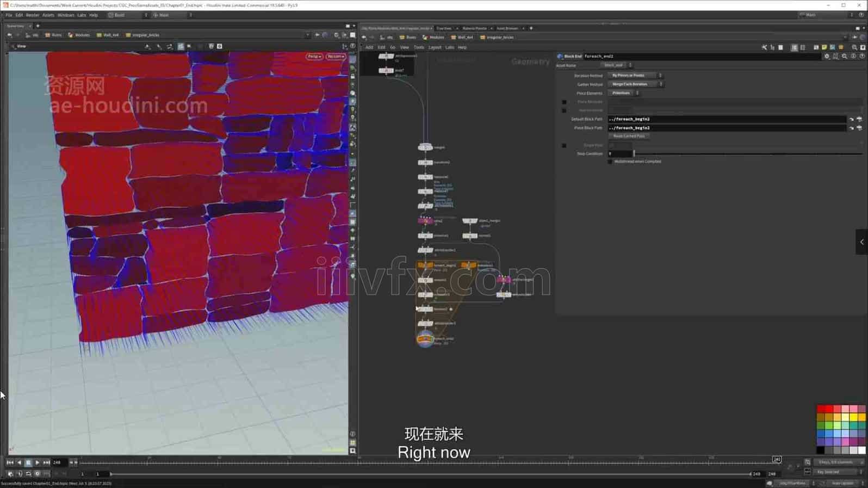
Task: Open the Main radial menu dropdown
Action: pyautogui.click(x=172, y=15)
